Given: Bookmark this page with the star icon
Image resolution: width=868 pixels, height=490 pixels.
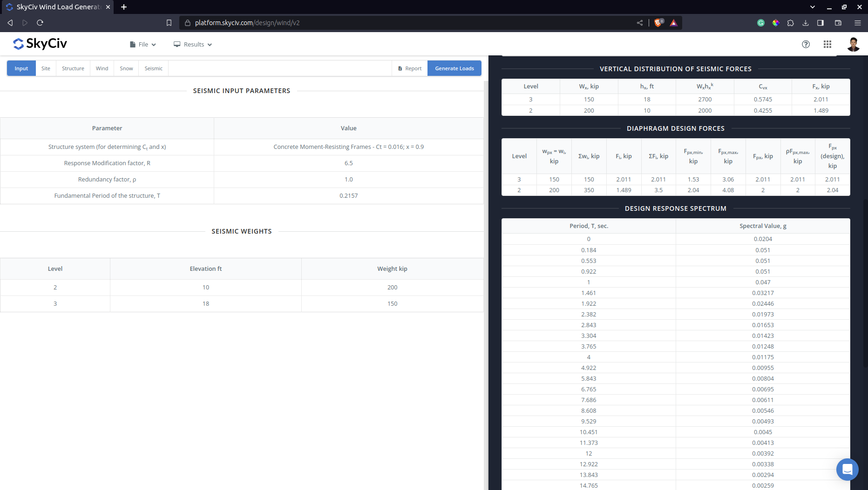Looking at the screenshot, I should [169, 22].
